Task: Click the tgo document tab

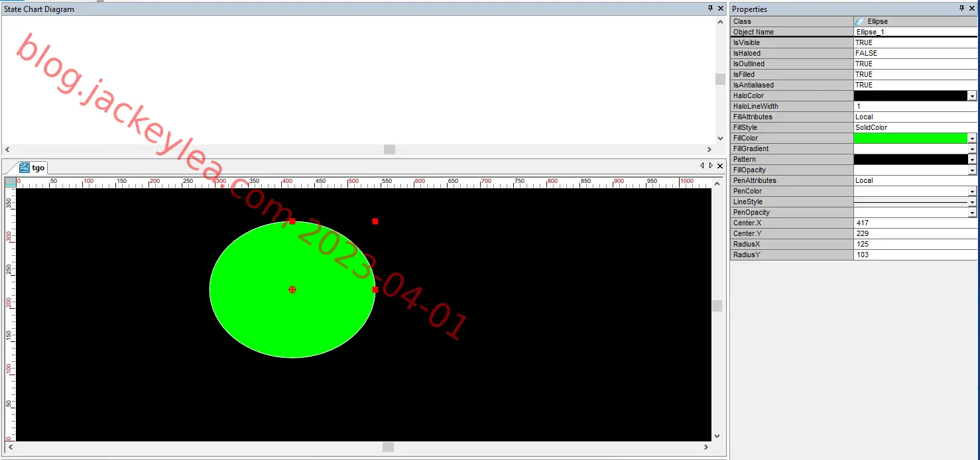Action: (32, 168)
